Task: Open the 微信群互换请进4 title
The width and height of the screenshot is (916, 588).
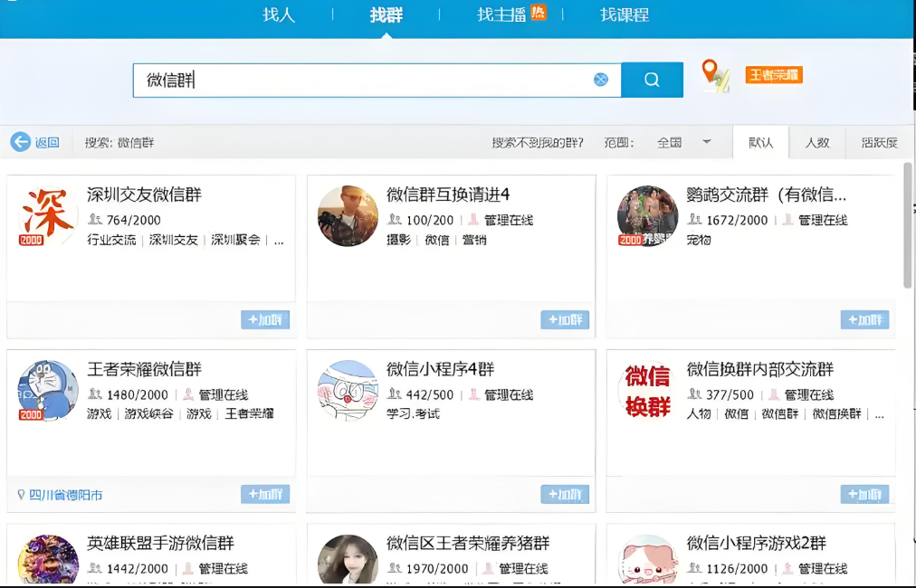Action: 448,194
